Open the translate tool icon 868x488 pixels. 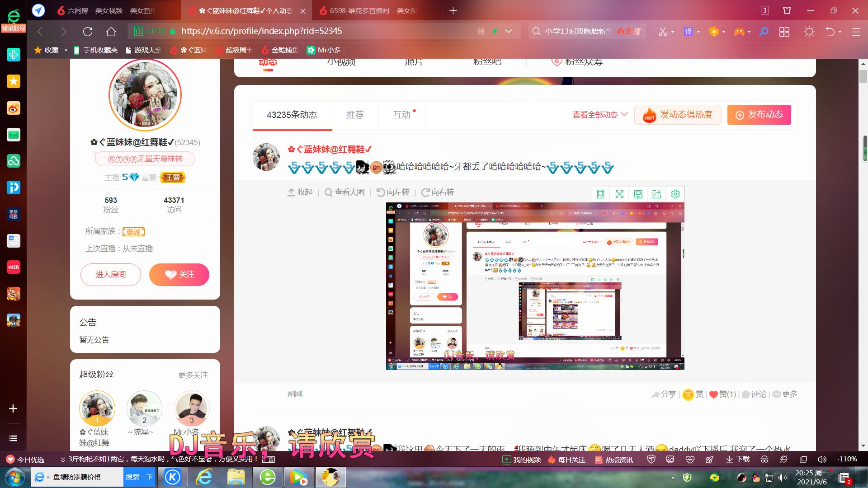tap(688, 32)
